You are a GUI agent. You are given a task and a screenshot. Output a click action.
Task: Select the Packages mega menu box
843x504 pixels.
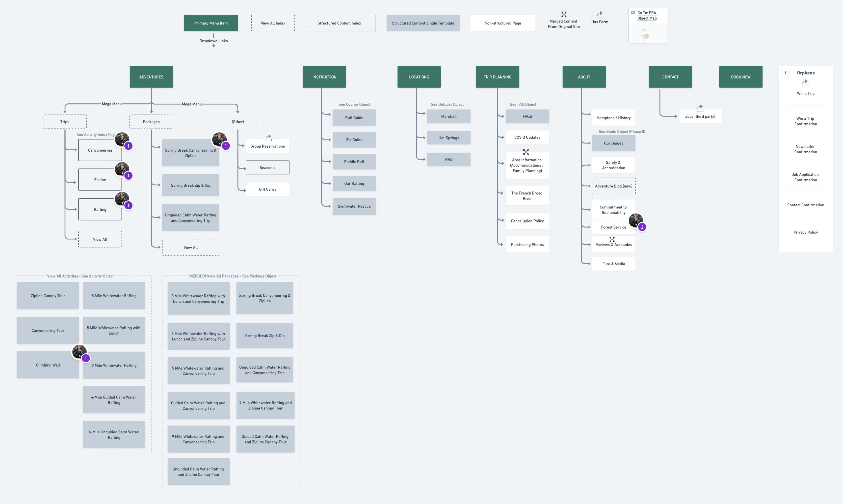[151, 122]
